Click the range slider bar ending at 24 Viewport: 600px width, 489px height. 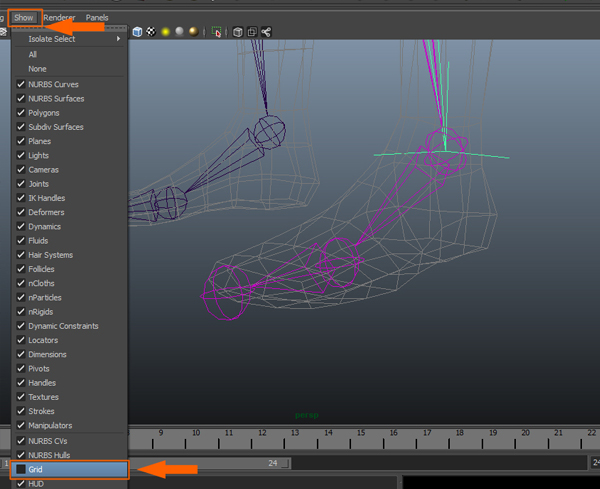pos(209,463)
